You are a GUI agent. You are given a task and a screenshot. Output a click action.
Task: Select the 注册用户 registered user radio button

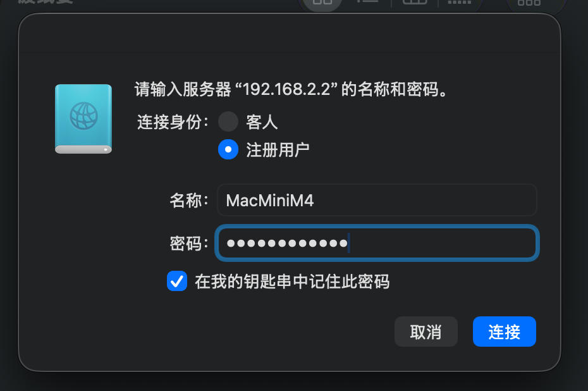tap(228, 149)
